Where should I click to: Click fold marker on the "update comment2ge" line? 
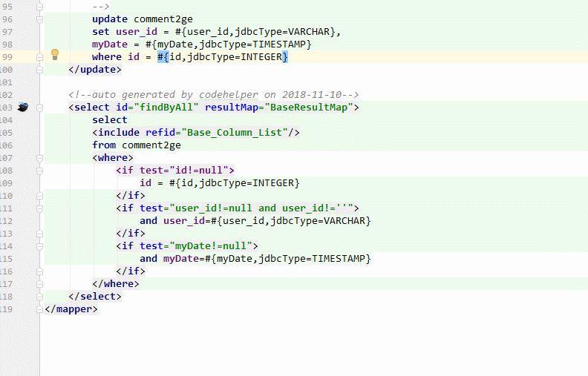[39, 19]
